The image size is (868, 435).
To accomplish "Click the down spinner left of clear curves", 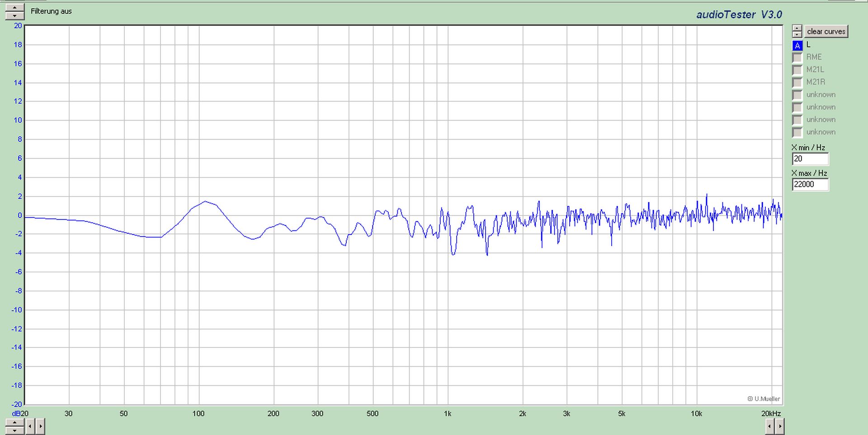I will pyautogui.click(x=797, y=34).
